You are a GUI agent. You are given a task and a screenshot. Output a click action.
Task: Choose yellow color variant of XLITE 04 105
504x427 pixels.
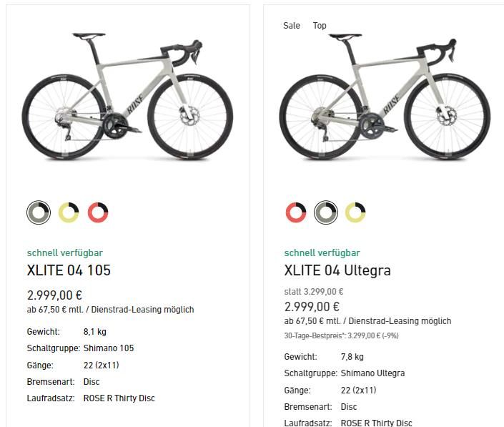point(69,212)
